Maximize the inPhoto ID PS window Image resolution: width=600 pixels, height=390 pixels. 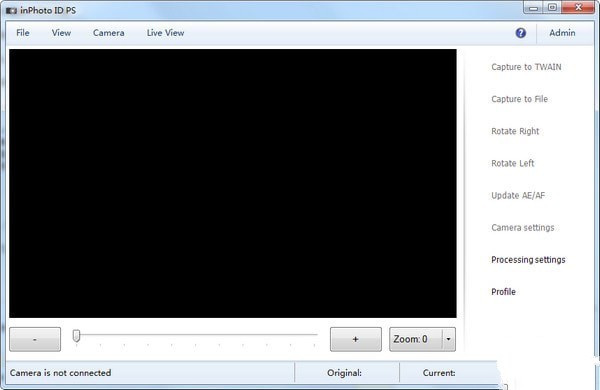pyautogui.click(x=552, y=8)
